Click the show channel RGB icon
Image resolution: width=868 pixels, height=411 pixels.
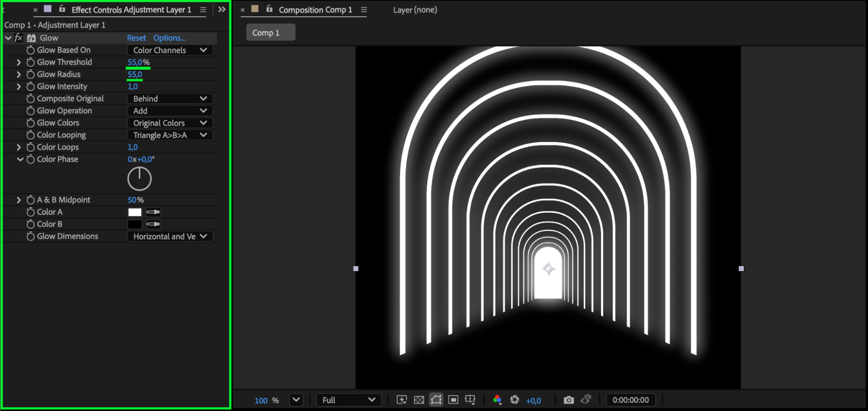(x=497, y=400)
